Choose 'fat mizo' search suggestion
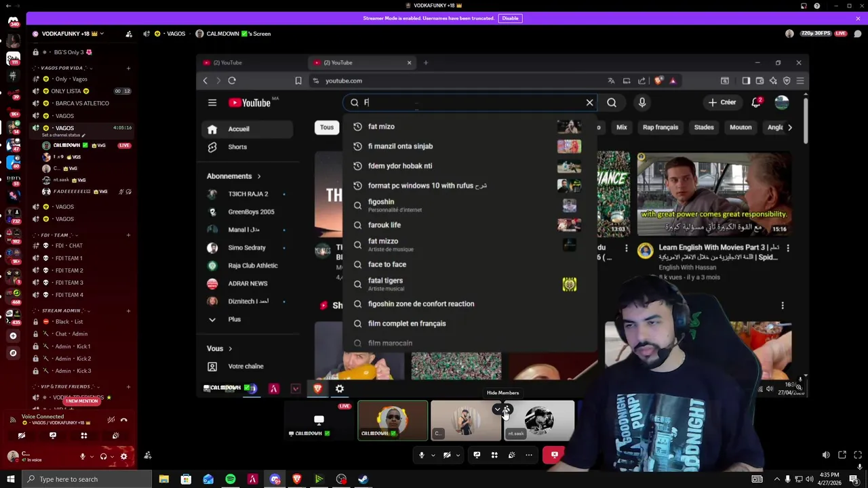The width and height of the screenshot is (868, 488). pyautogui.click(x=469, y=127)
